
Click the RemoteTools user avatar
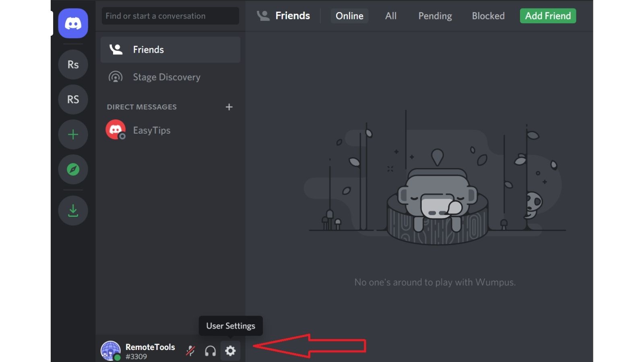click(111, 351)
